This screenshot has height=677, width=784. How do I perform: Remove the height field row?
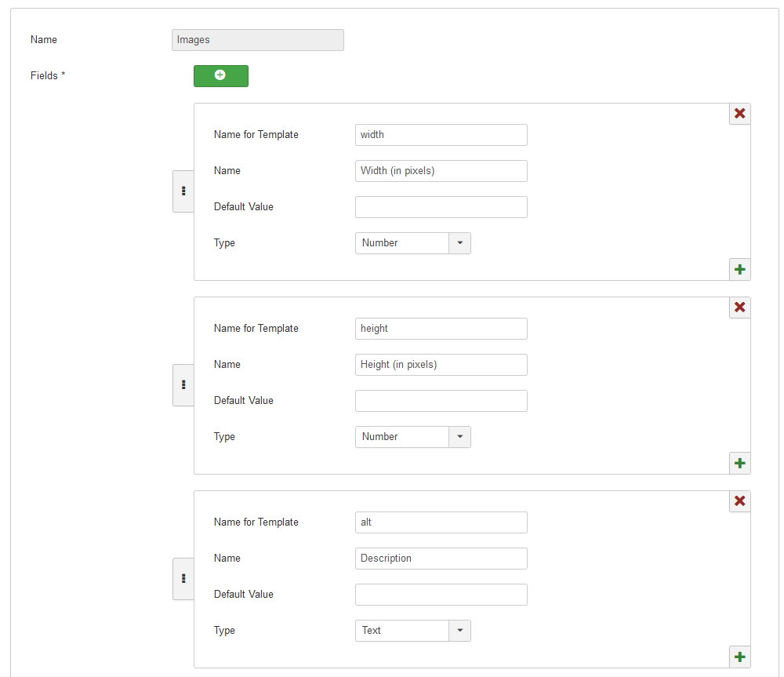[x=739, y=308]
